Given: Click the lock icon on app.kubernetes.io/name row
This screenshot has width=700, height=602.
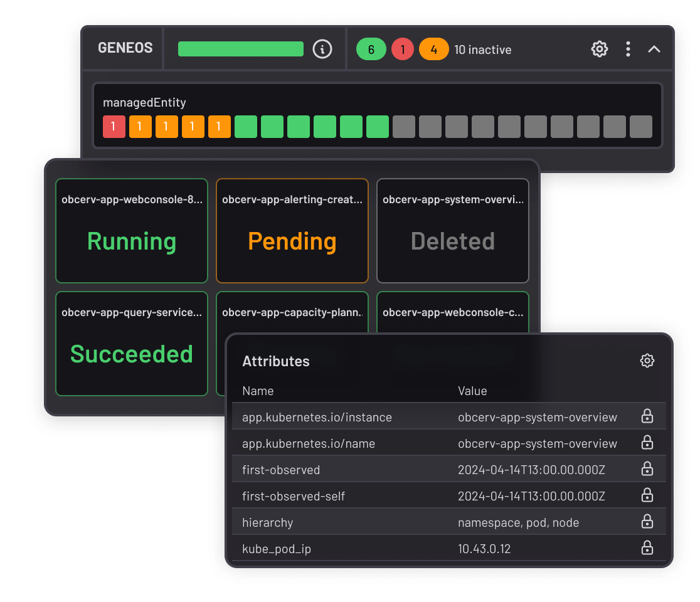Looking at the screenshot, I should point(647,443).
